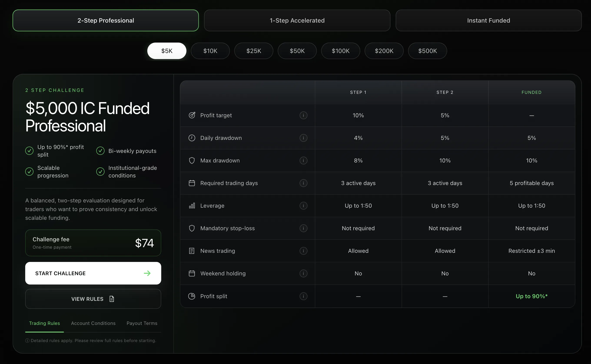
Task: Click the '$5,000 IC Funded Professional' heading
Action: (x=87, y=117)
